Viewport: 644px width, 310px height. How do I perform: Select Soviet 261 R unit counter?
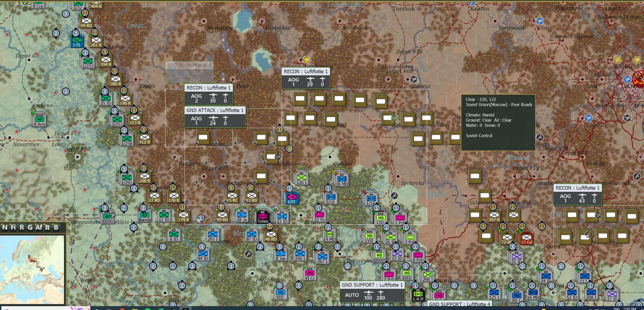(x=96, y=41)
